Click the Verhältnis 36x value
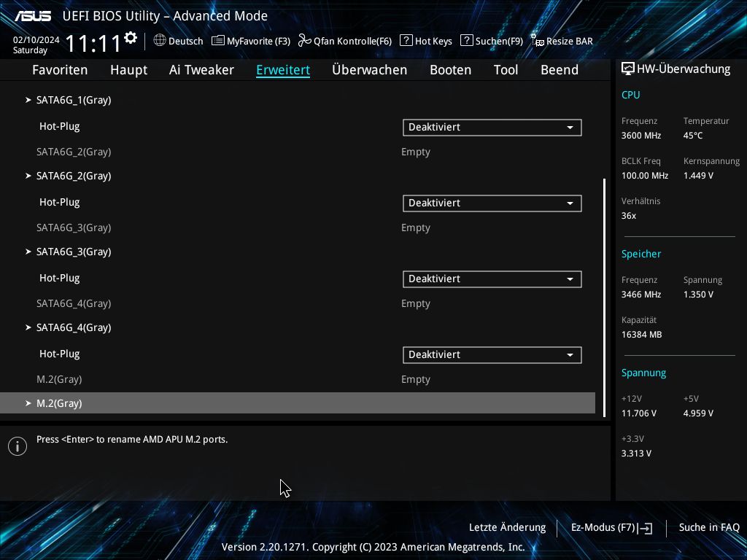Viewport: 747px width, 560px height. pyautogui.click(x=629, y=216)
